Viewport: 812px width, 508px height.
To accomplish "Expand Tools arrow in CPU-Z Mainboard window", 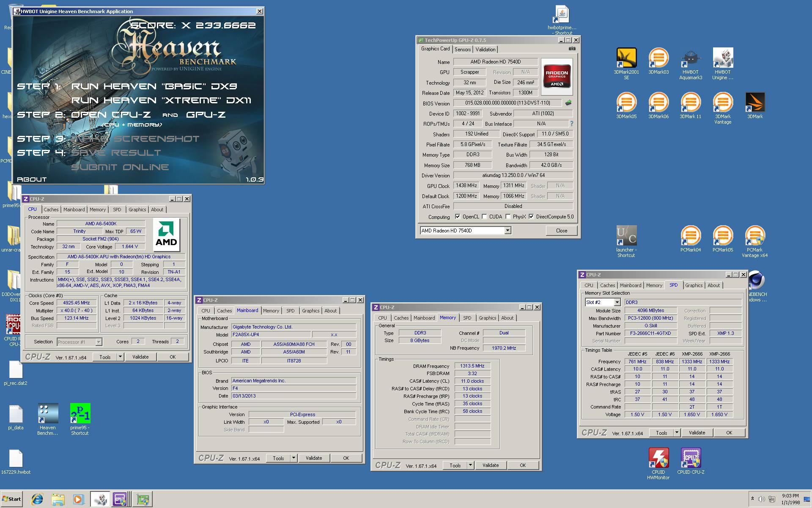I will [294, 458].
